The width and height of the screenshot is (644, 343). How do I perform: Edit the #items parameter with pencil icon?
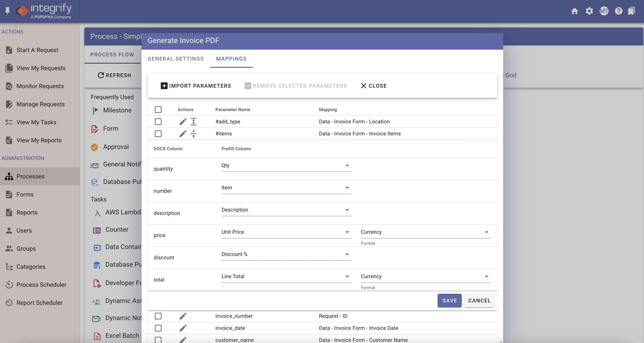(183, 134)
